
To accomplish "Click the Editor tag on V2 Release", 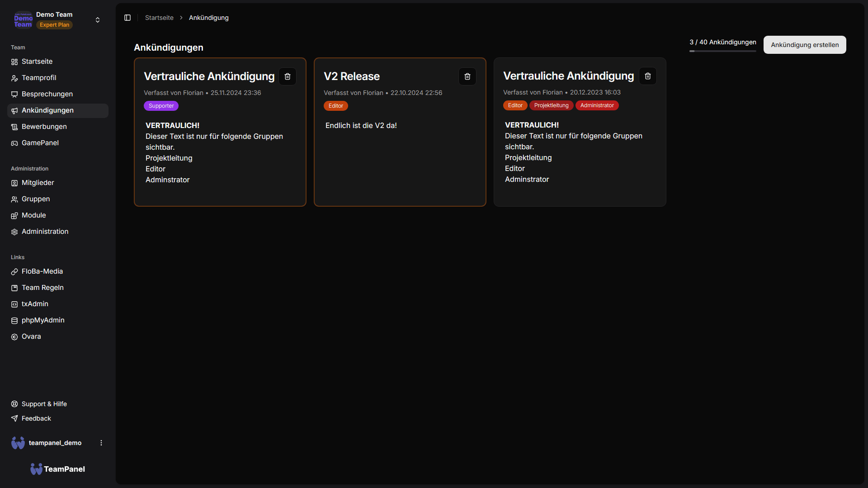I will [336, 106].
